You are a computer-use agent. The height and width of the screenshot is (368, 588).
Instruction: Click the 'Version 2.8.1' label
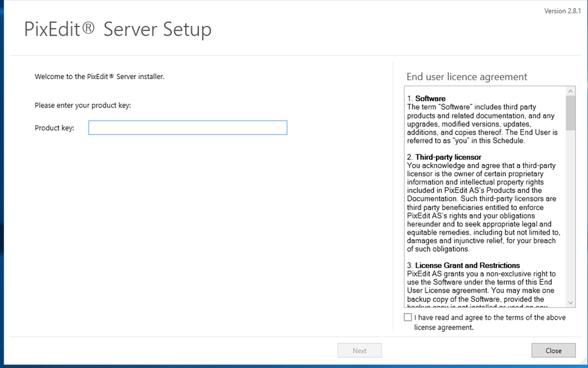(x=563, y=11)
